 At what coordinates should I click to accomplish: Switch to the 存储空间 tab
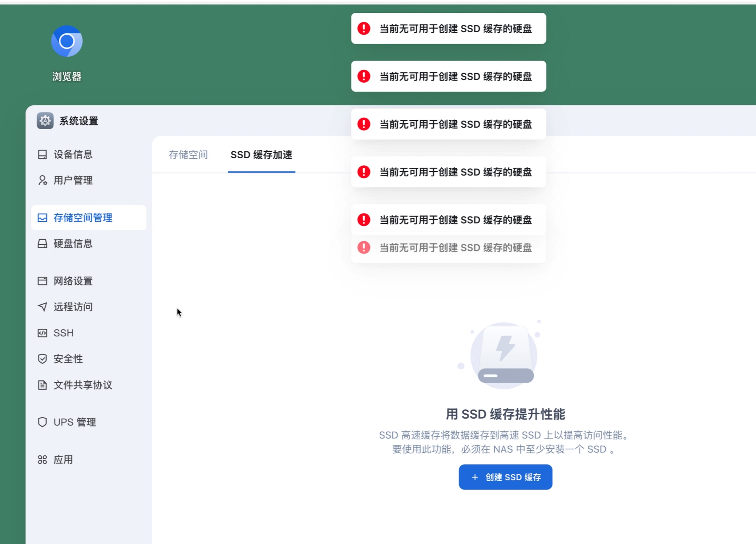point(188,155)
